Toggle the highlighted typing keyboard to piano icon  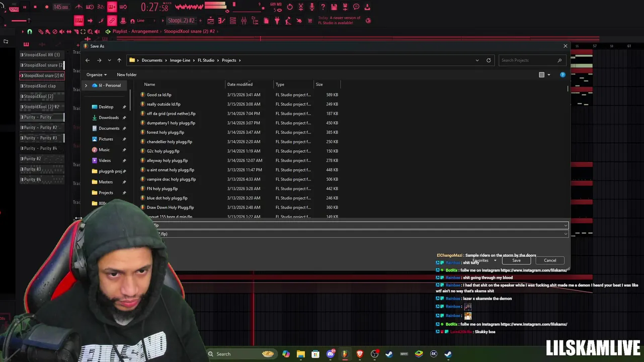pos(79,21)
